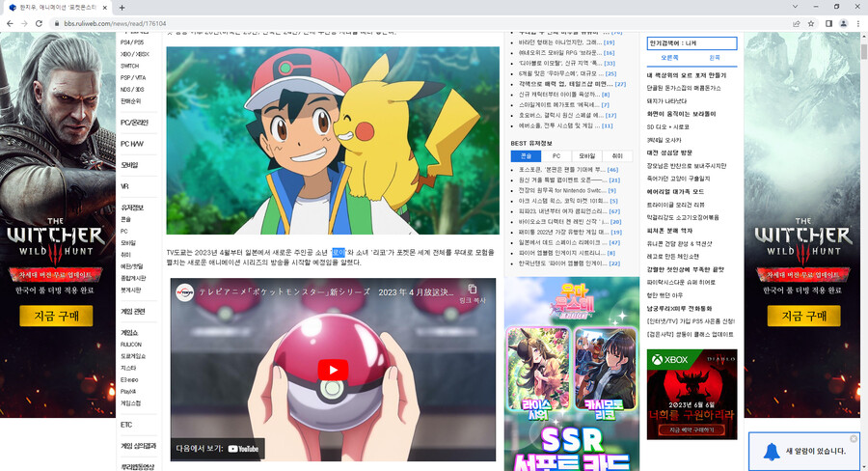Click 지금 구매 on right Witcher ad
868x471 pixels.
click(x=803, y=316)
